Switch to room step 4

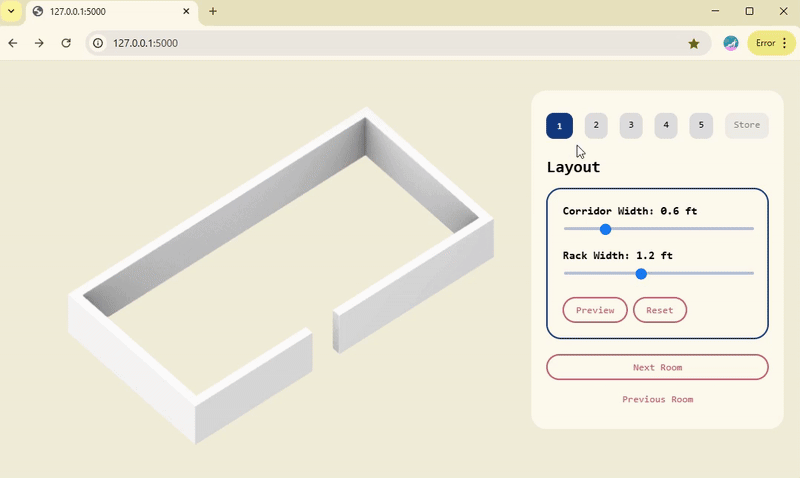(x=666, y=125)
